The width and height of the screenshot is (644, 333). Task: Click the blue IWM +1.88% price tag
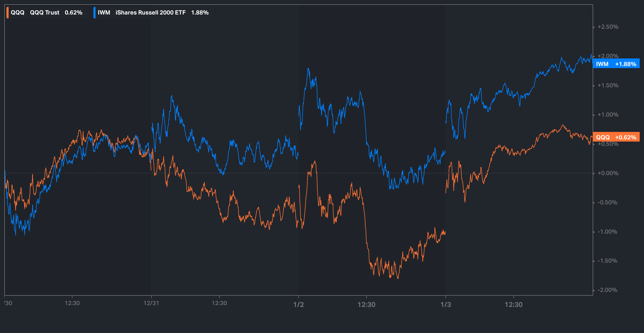[616, 64]
